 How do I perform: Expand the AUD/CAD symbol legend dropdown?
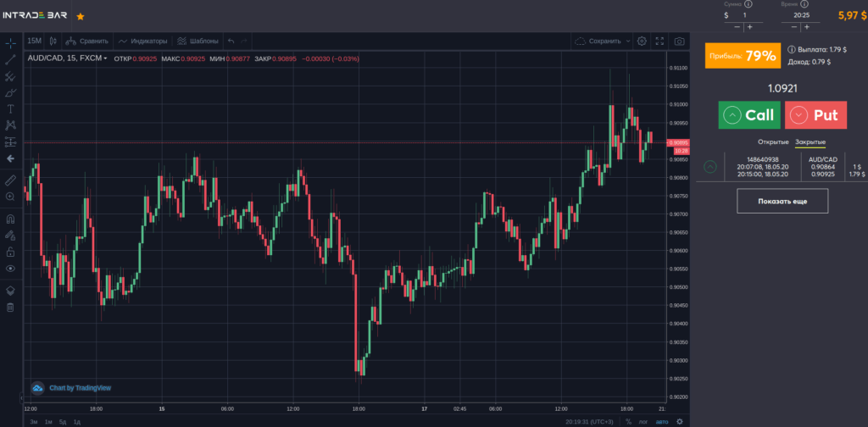pyautogui.click(x=105, y=58)
